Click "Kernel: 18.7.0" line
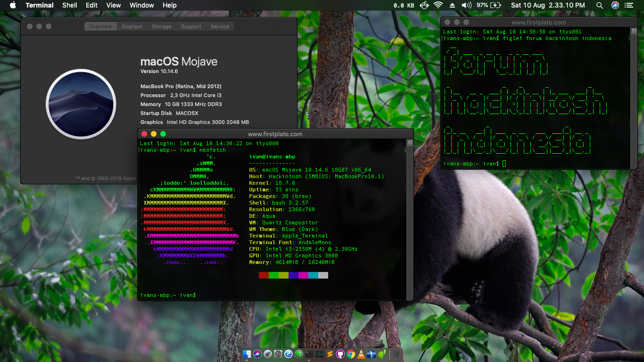The width and height of the screenshot is (644, 362). [272, 183]
